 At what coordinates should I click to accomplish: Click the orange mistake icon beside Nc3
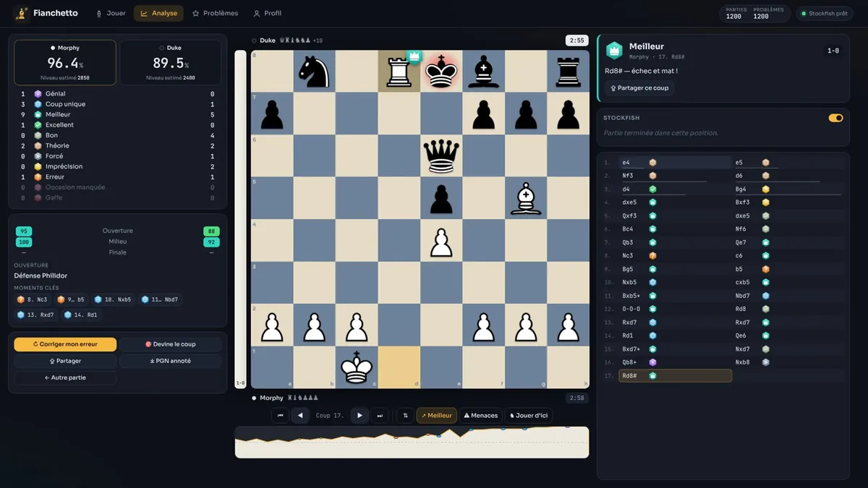(x=652, y=256)
